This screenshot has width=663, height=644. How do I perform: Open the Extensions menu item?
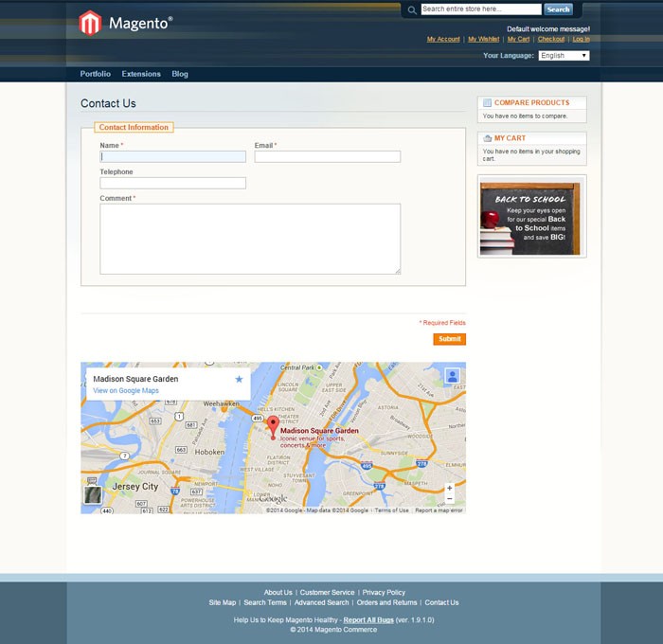pos(141,74)
